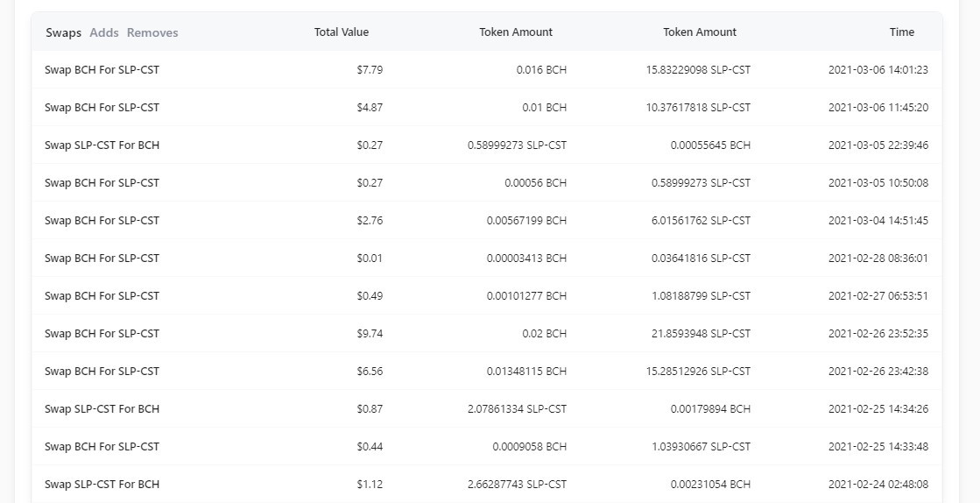Select the 0.00231054 BCH amount
This screenshot has width=980, height=503.
pos(710,485)
